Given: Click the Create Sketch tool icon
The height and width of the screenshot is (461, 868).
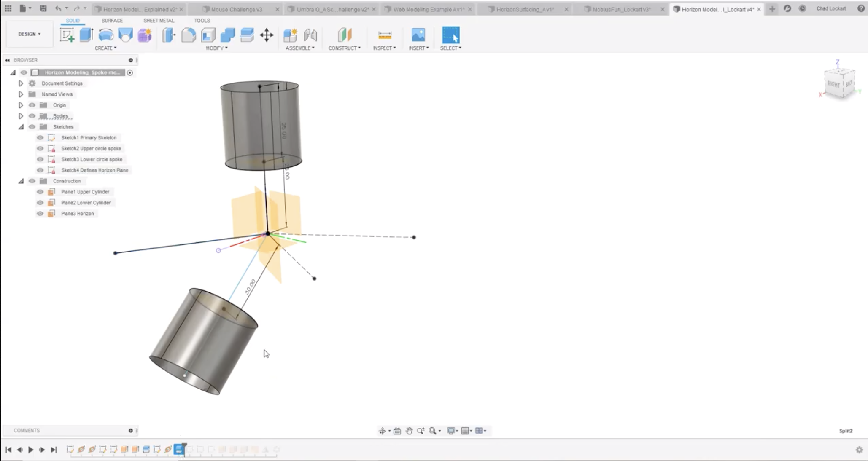Looking at the screenshot, I should click(x=67, y=35).
